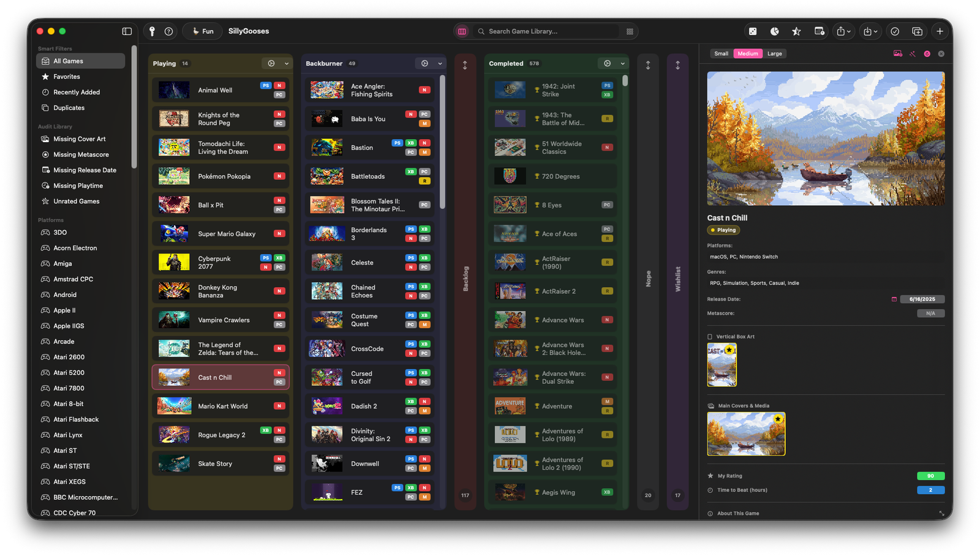Expand the Backburner column options chevron

440,64
